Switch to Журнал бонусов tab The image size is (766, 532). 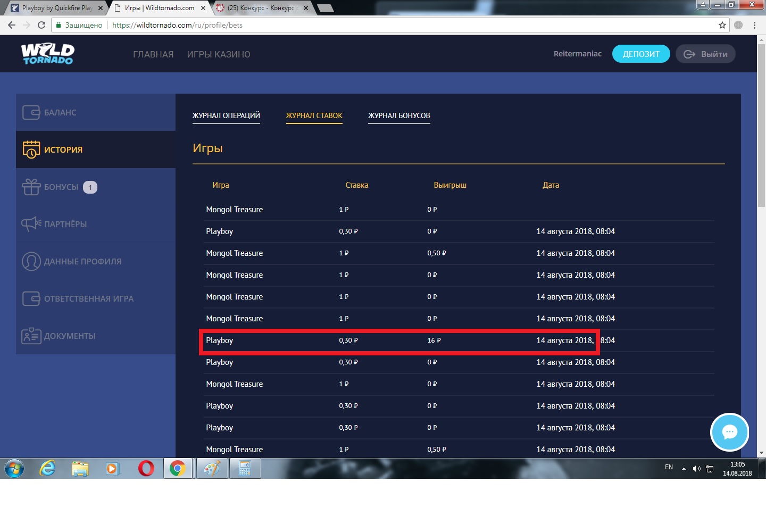tap(399, 115)
